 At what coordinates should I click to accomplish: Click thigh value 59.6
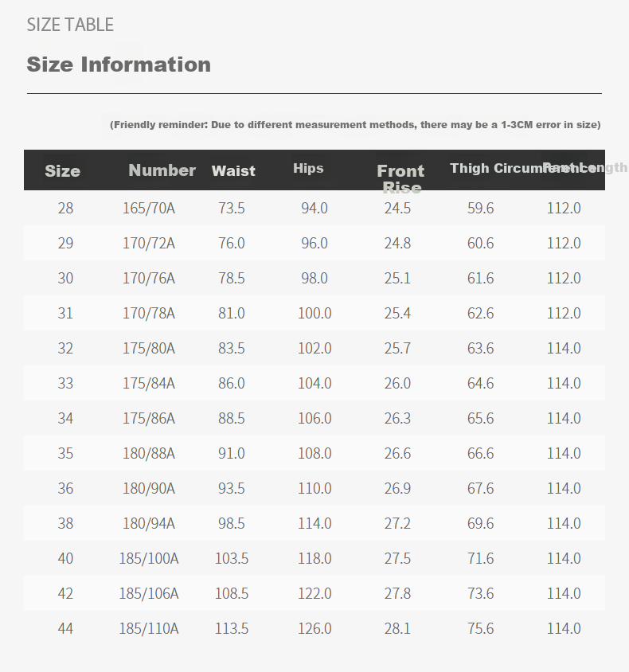point(481,209)
